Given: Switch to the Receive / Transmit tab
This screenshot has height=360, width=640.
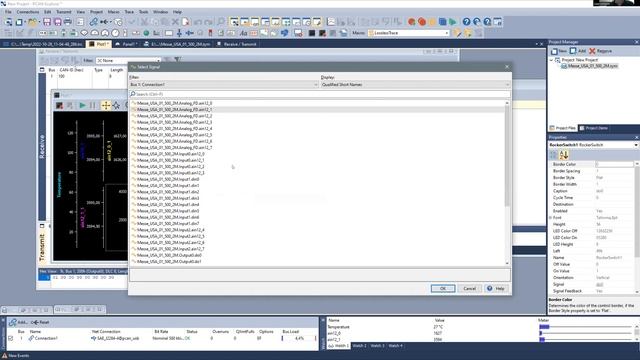Looking at the screenshot, I should (237, 44).
